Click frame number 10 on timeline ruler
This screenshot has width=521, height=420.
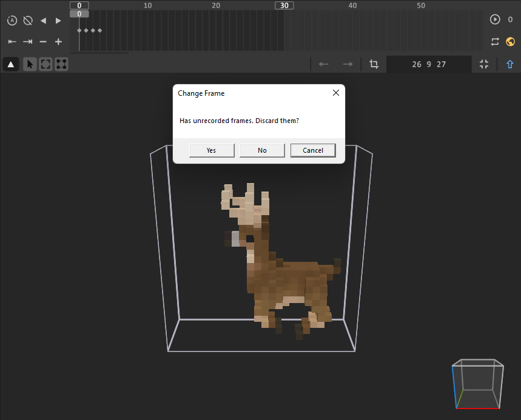(x=147, y=5)
